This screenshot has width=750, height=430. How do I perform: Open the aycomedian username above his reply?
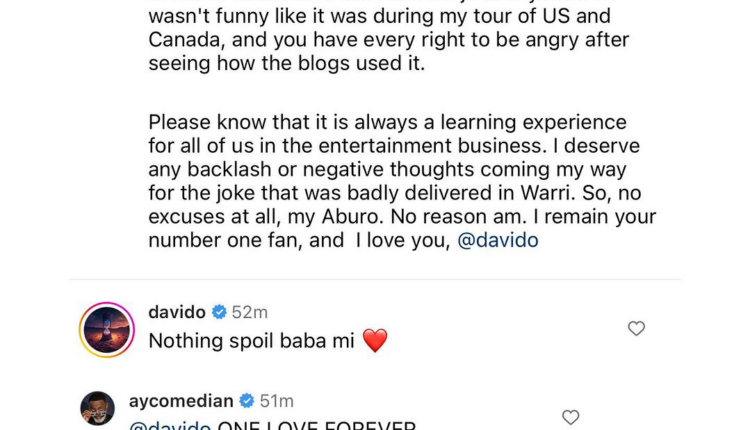(181, 402)
